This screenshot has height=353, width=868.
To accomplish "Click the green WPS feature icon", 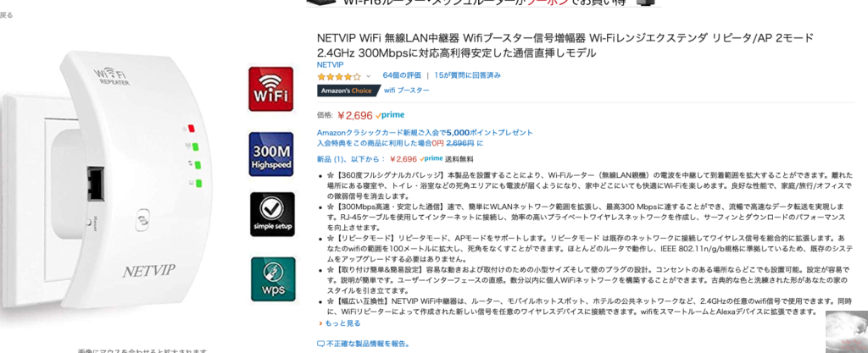I will [x=273, y=279].
